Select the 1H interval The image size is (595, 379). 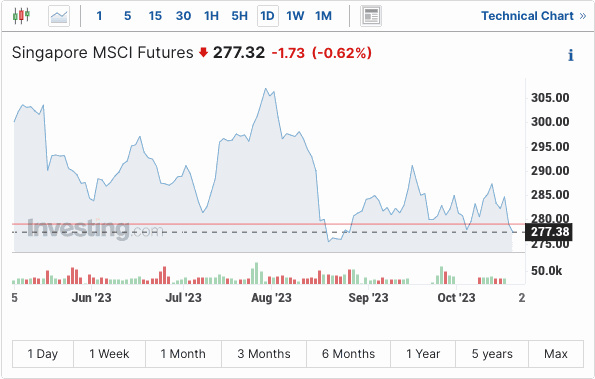click(x=211, y=16)
